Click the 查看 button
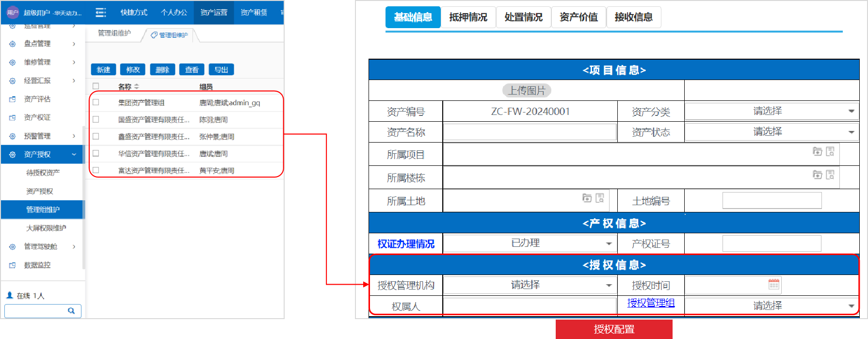Screen dimensions: 868x339 pos(192,69)
